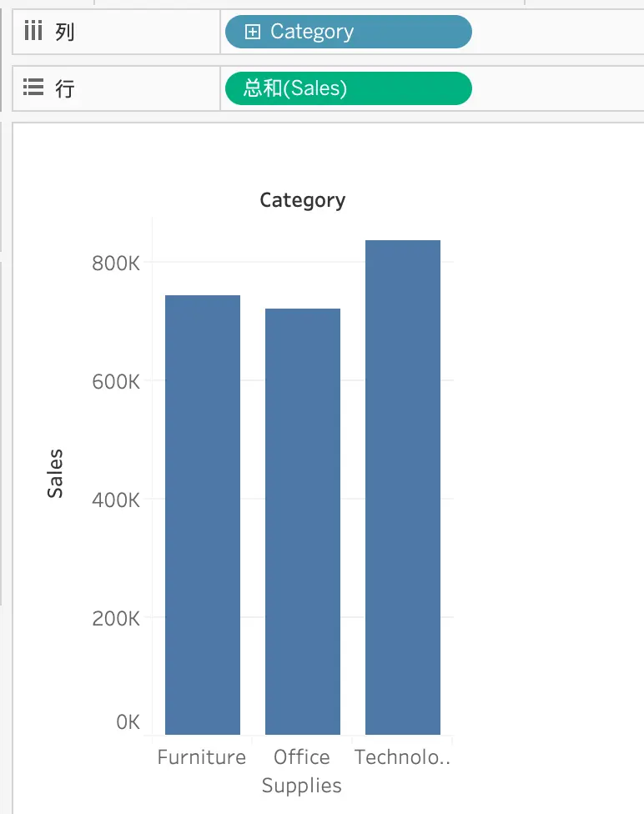Click the 400K axis tick label
The image size is (644, 814).
(x=116, y=500)
